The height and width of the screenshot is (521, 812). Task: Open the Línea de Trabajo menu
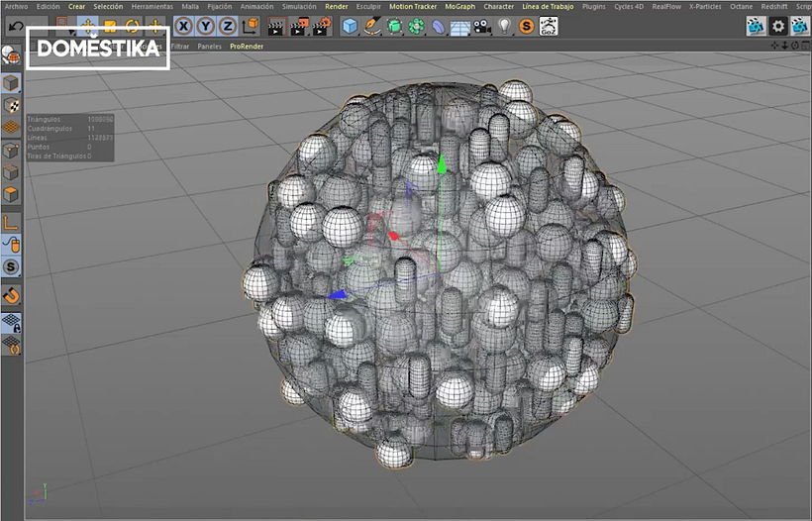click(548, 6)
